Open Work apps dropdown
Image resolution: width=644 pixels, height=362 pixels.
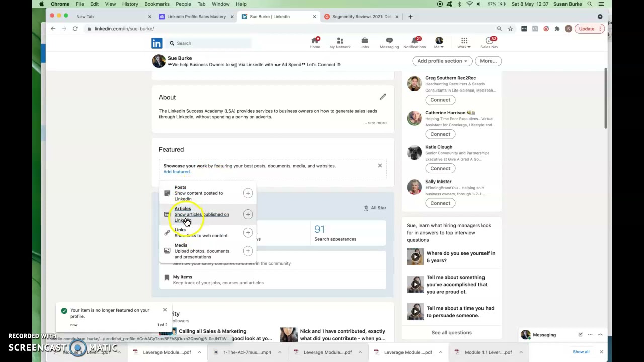pos(464,43)
